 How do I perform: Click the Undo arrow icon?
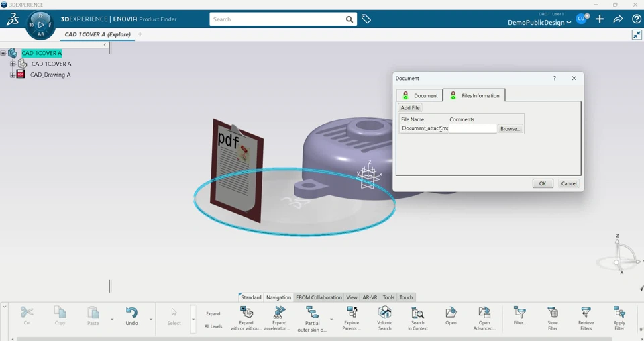pyautogui.click(x=131, y=315)
